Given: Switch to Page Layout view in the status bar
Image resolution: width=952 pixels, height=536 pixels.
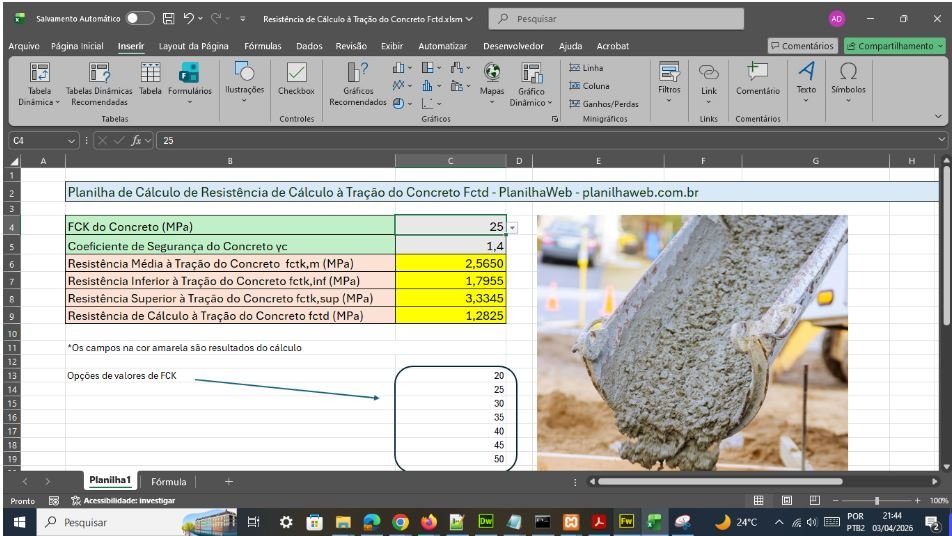Looking at the screenshot, I should click(x=787, y=500).
